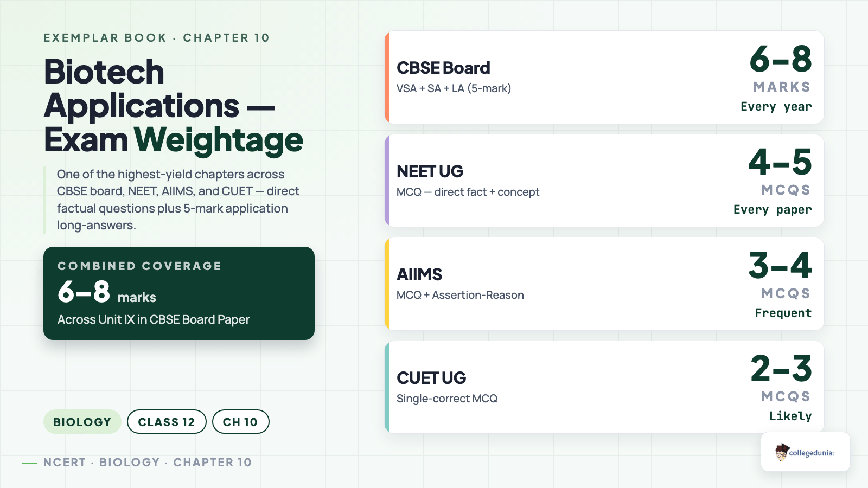Viewport: 868px width, 488px height.
Task: Click the Combined Coverage dark green box
Action: click(x=179, y=293)
